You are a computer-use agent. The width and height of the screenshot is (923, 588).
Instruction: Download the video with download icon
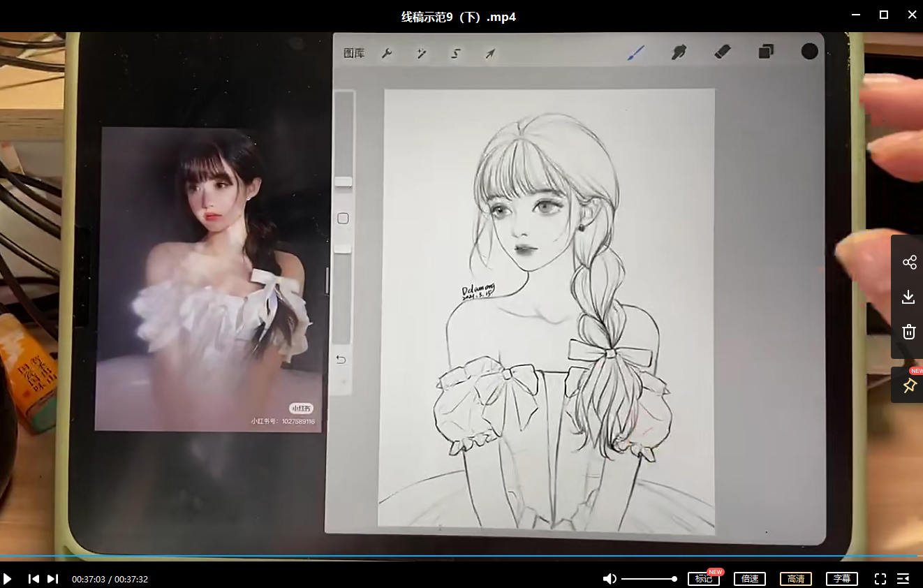pos(908,297)
